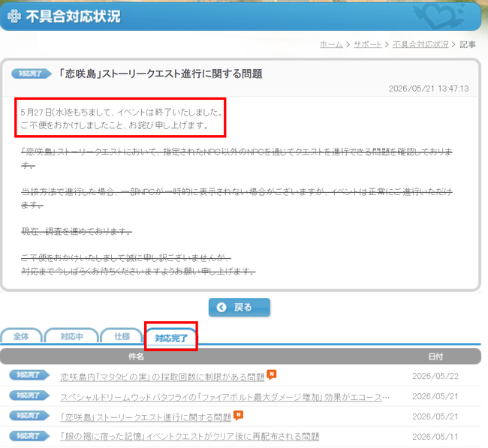Screen dimensions: 488x448
Task: Click 対応完了 badge on the ストーリークエスト list row
Action: [x=29, y=415]
